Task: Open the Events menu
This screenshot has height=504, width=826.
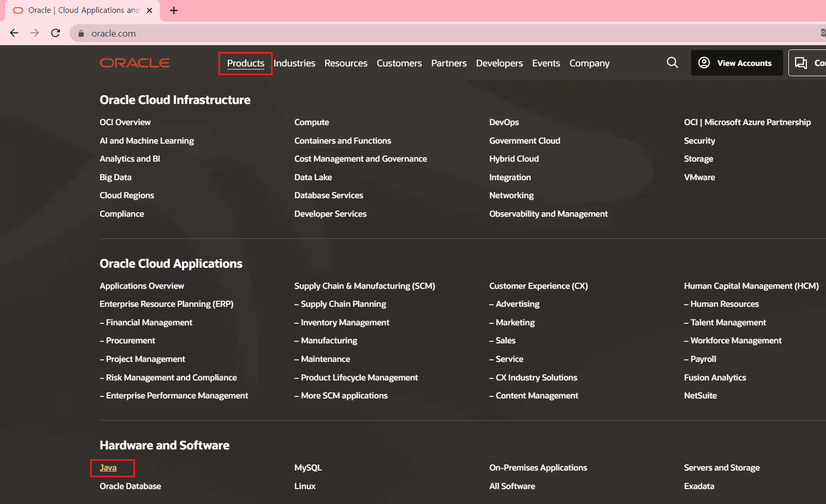Action: pyautogui.click(x=546, y=63)
